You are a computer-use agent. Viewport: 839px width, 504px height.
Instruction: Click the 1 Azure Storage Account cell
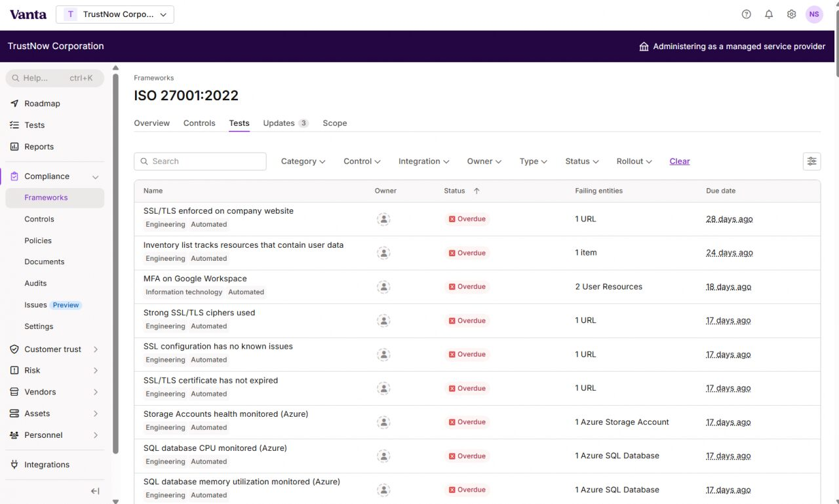click(x=622, y=422)
